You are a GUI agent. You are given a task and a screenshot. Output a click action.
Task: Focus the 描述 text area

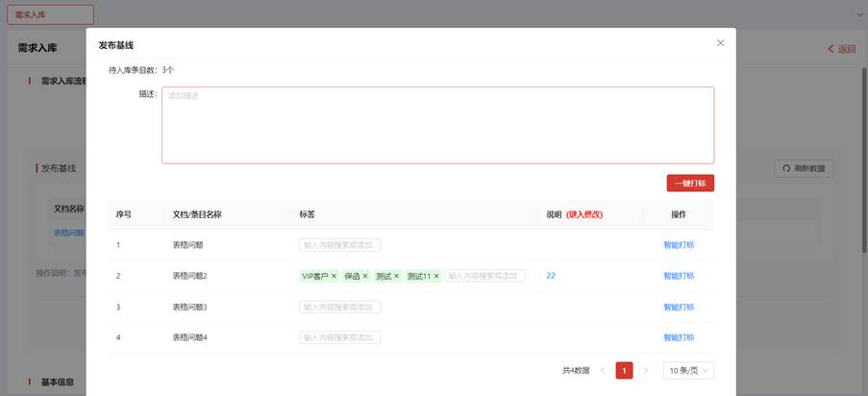click(x=438, y=125)
